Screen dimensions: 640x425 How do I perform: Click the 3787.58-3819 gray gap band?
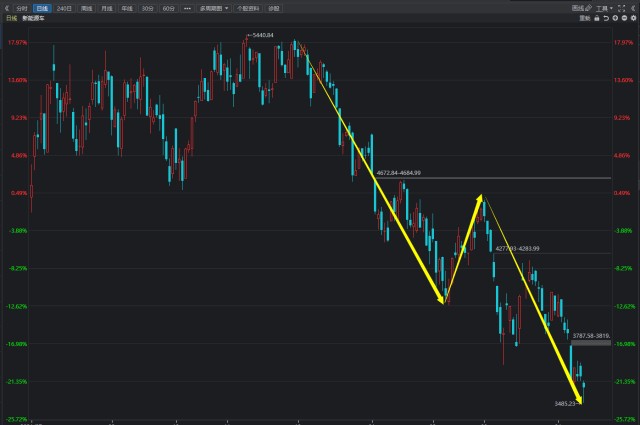click(591, 343)
